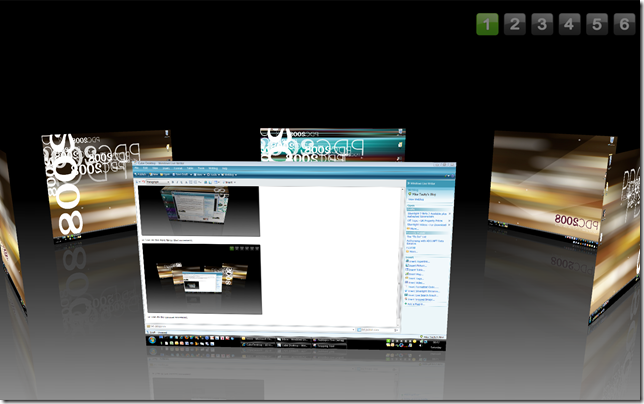Screen dimensions: 644x404
Task: Open View menu in Live Writer window
Action: [155, 168]
